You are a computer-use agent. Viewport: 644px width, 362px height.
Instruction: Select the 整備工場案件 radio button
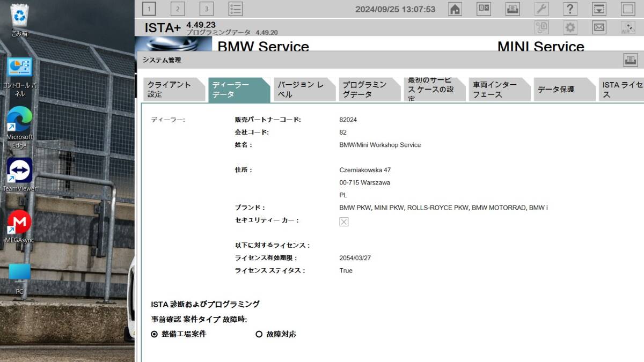click(153, 334)
